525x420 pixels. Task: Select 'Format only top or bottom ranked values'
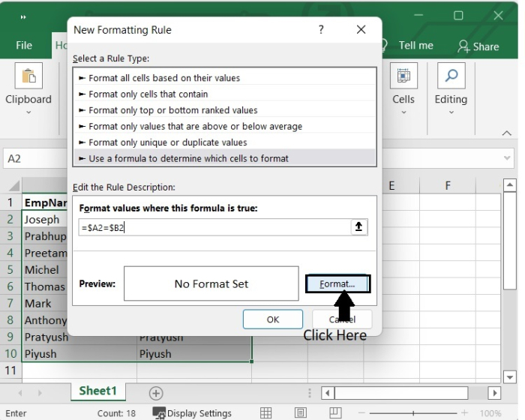click(x=172, y=110)
